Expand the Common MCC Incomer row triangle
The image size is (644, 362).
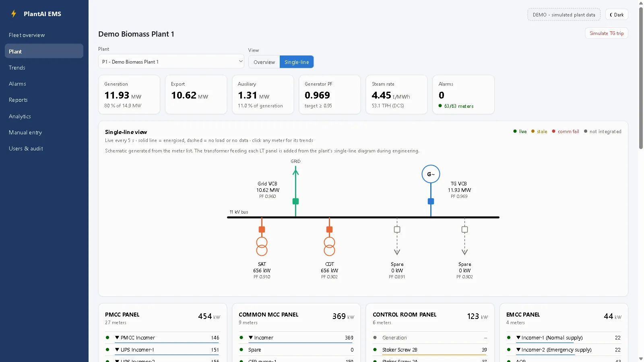pos(251,337)
